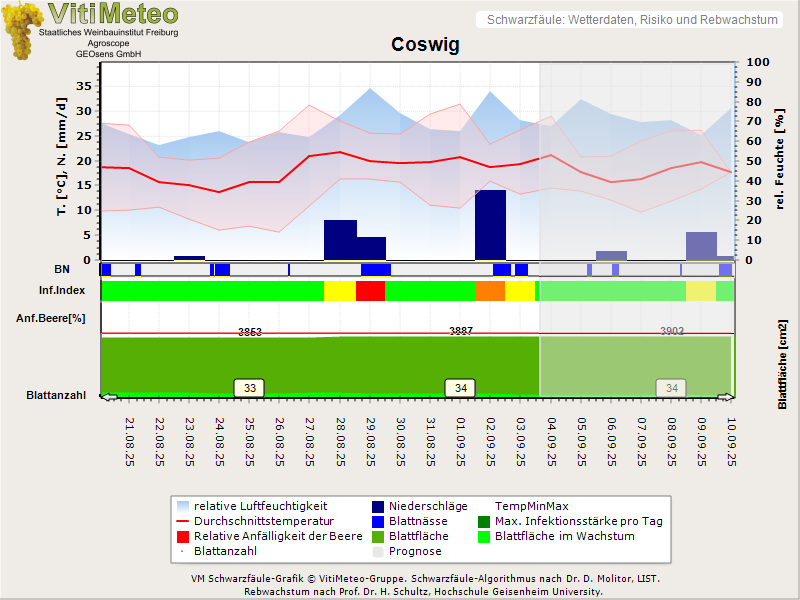Screen dimensions: 800x600
Task: Click the forecast leaf area value 3902
Action: coord(672,331)
